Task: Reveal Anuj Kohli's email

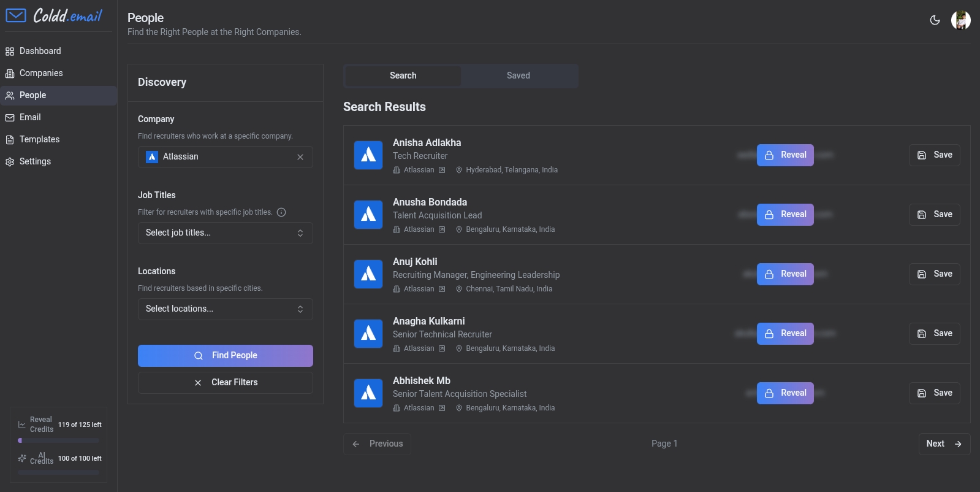Action: point(785,274)
